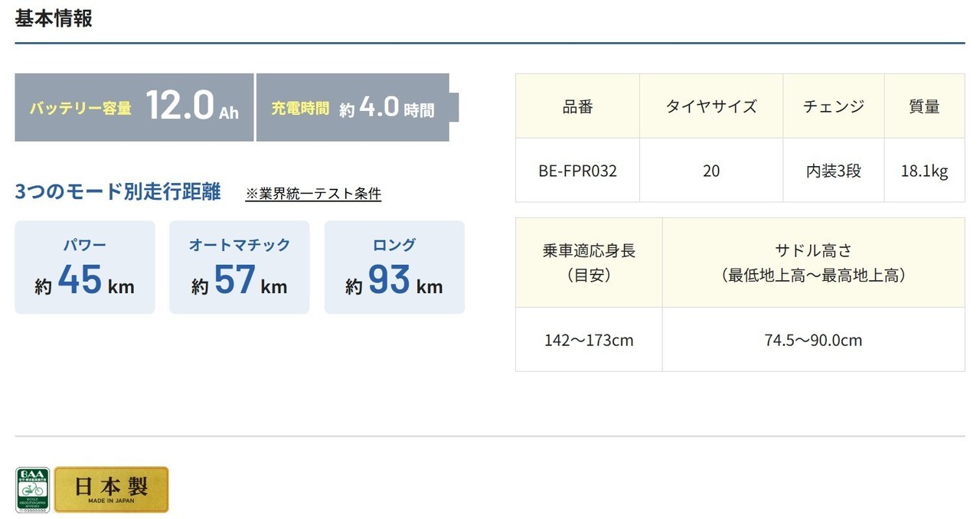Click the チェンジ column header
The width and height of the screenshot is (980, 519).
coord(834,106)
